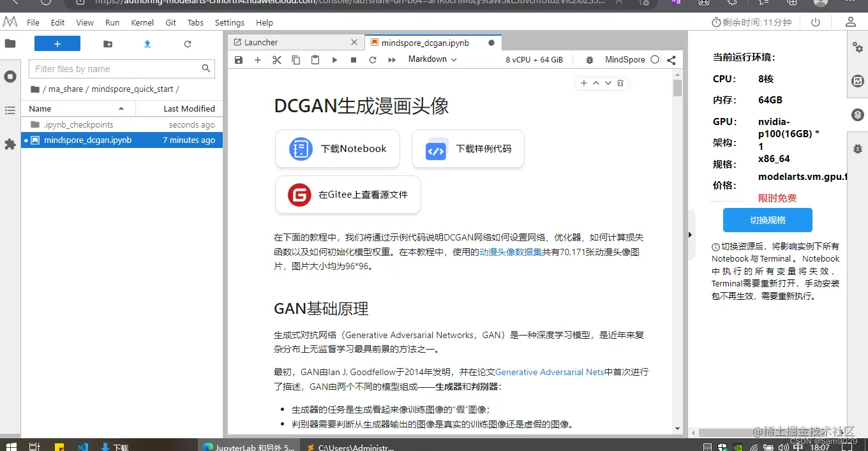The width and height of the screenshot is (868, 451).
Task: Expand the collapsed right side panel arrow
Action: pyautogui.click(x=690, y=235)
